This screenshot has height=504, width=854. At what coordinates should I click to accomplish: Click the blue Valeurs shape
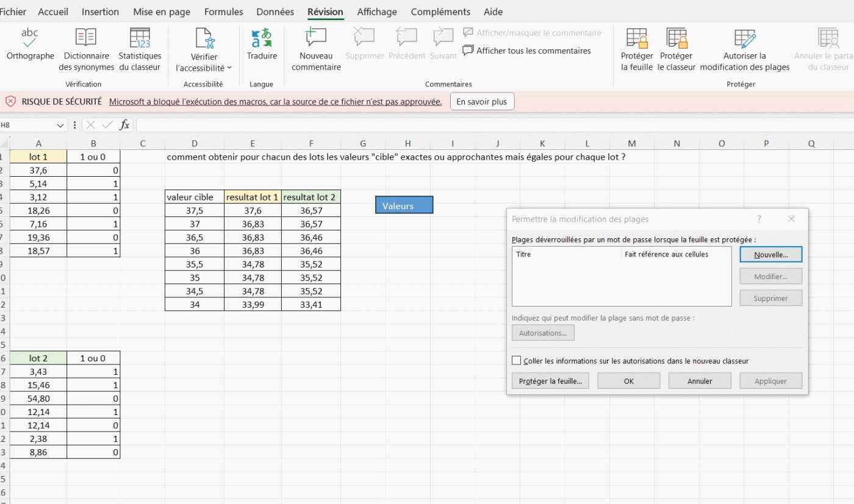point(404,205)
